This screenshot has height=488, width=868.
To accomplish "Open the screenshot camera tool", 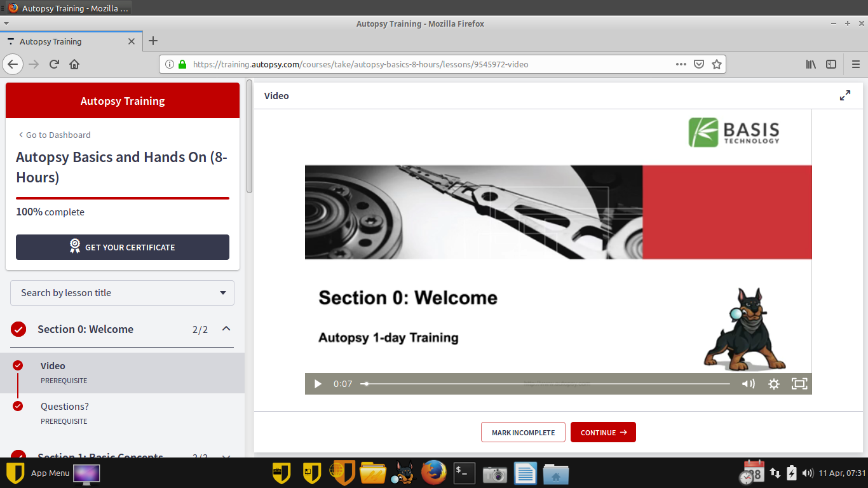I will pyautogui.click(x=495, y=474).
